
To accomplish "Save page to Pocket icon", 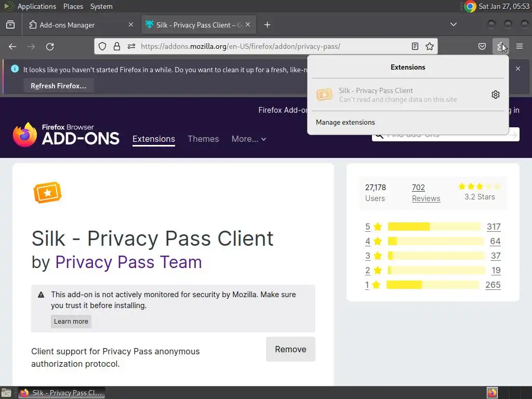I will pyautogui.click(x=482, y=46).
